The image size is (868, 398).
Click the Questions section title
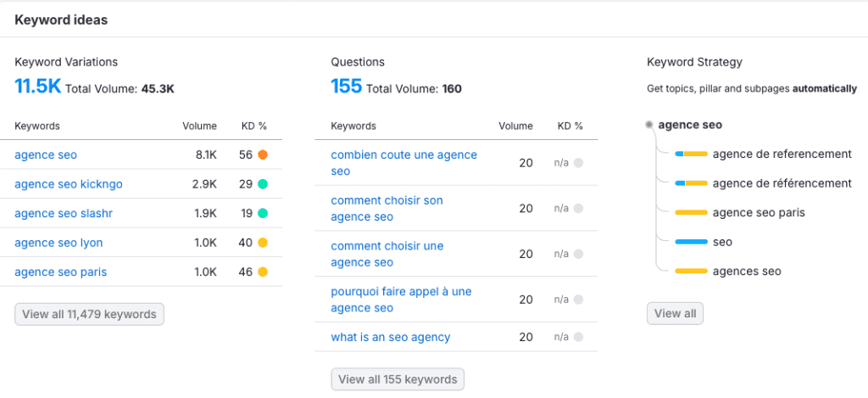pyautogui.click(x=358, y=62)
